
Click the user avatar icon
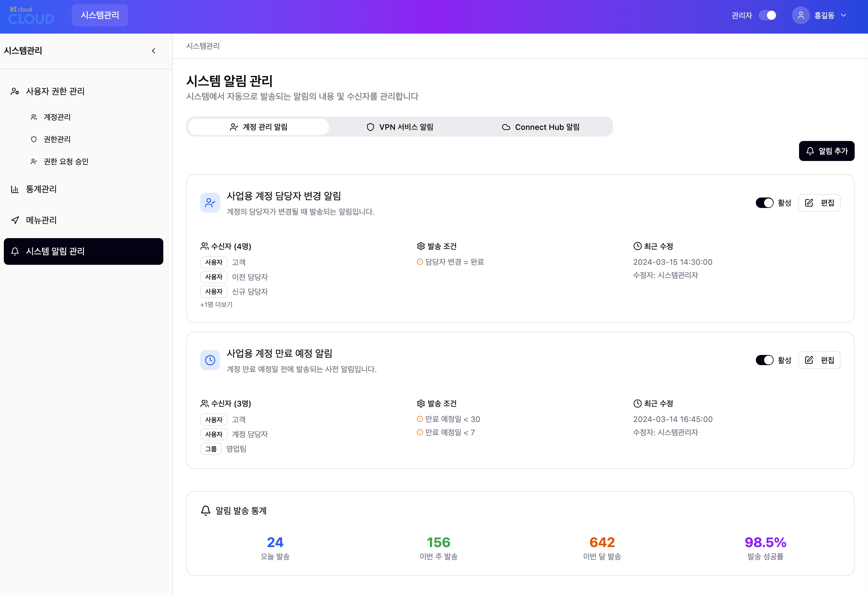[800, 15]
